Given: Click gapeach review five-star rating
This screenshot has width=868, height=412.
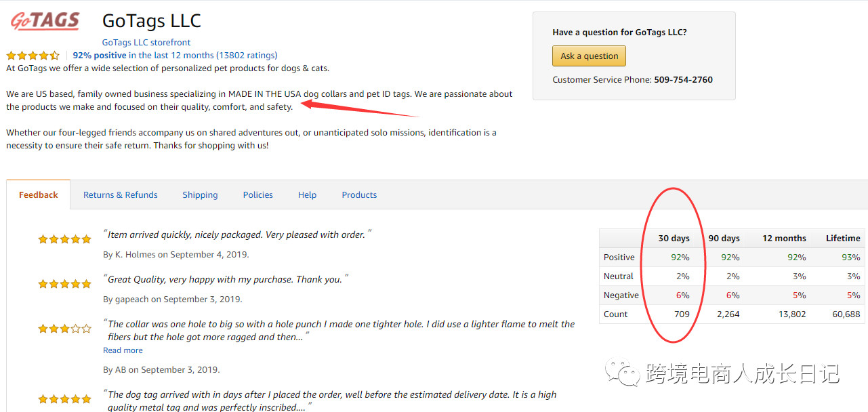Looking at the screenshot, I should pos(64,284).
